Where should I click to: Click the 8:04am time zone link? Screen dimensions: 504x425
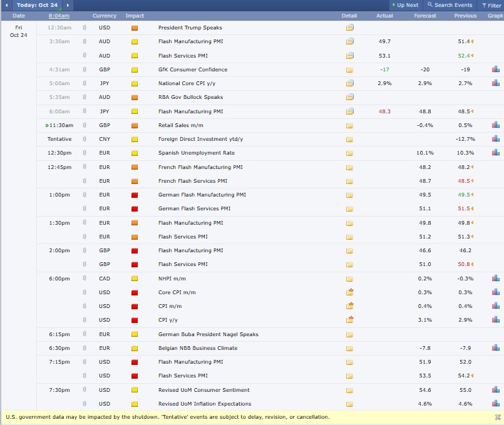click(x=59, y=16)
